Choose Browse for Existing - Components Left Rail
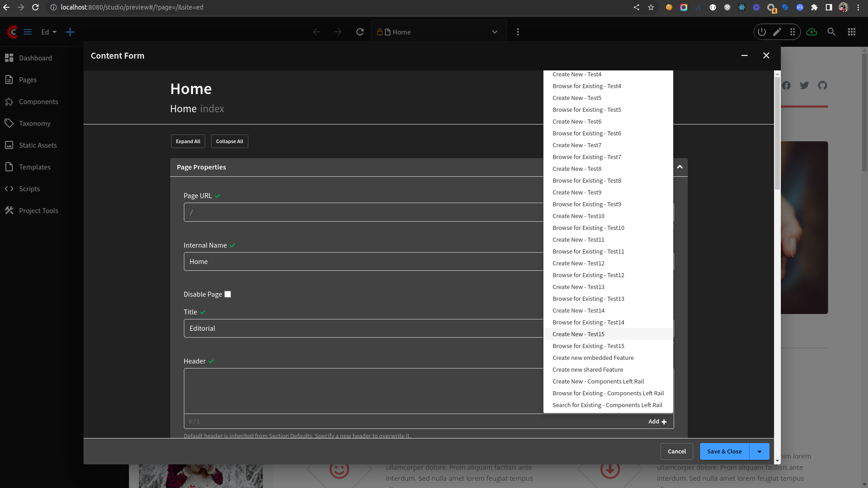 point(607,393)
